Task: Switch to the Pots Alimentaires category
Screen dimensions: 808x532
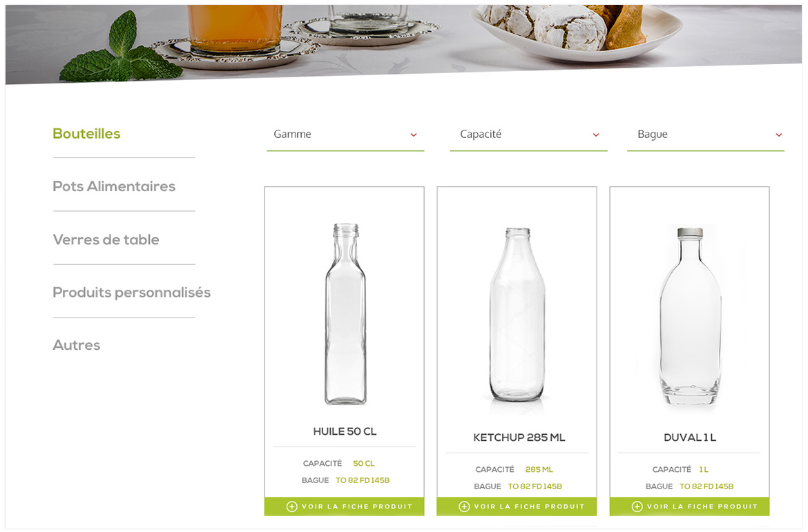Action: click(114, 186)
